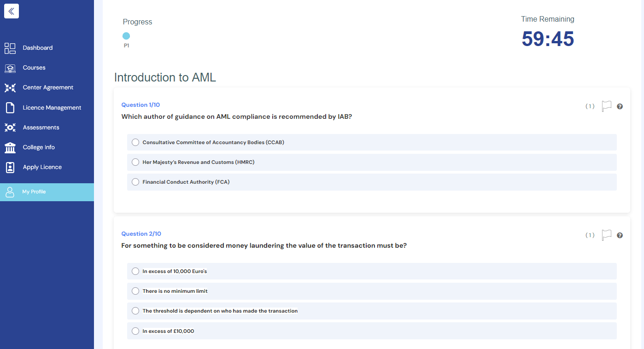Choose Her Majesty's Revenue and Customs option

pos(135,162)
